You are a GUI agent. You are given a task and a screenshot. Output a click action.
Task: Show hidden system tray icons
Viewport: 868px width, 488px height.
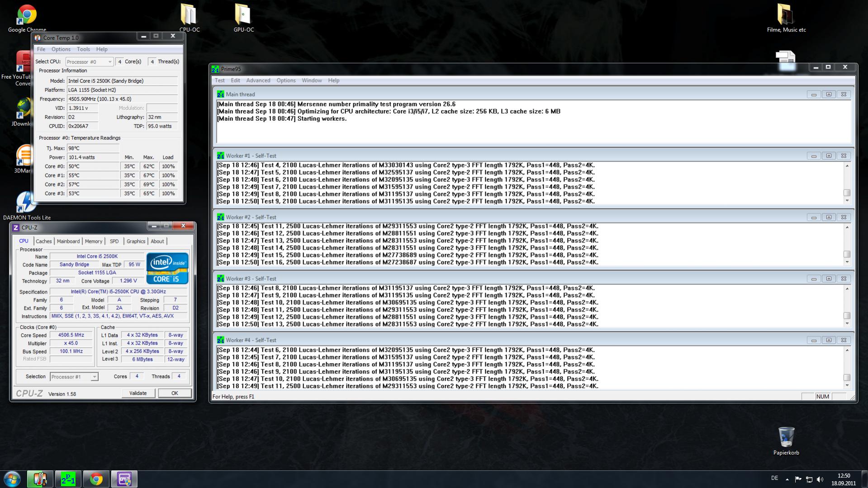pyautogui.click(x=787, y=479)
